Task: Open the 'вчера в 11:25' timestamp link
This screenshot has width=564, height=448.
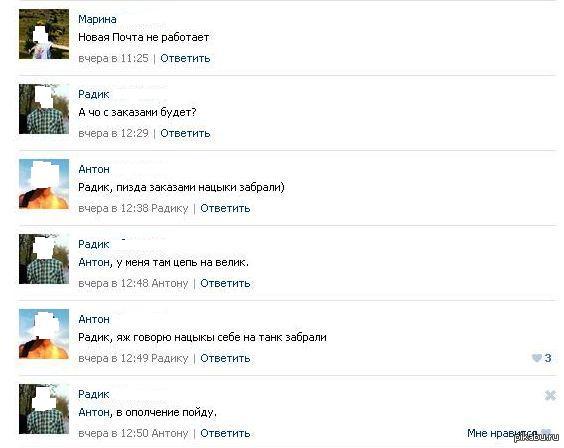Action: [113, 58]
